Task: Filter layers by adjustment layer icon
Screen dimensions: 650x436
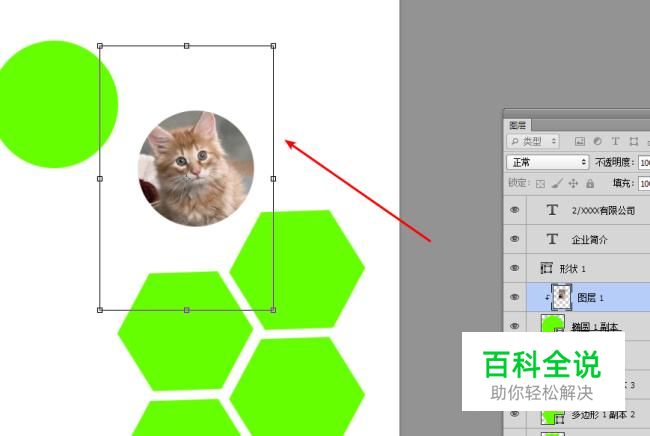Action: click(x=597, y=141)
